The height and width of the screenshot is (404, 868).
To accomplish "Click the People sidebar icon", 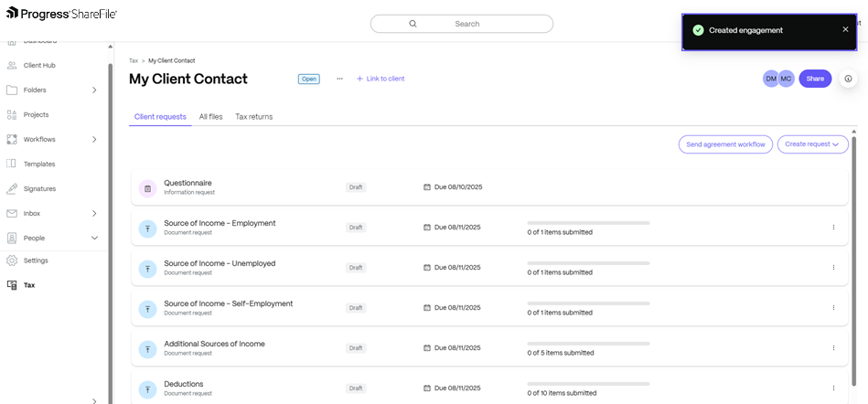I will [x=12, y=238].
